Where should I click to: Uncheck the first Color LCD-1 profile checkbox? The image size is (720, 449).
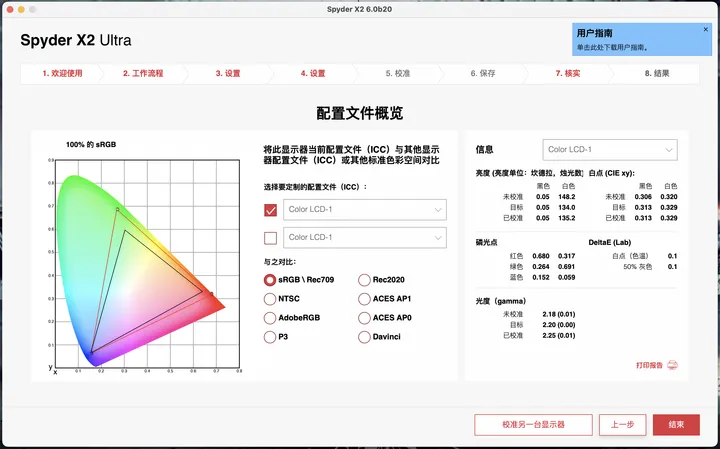click(270, 210)
